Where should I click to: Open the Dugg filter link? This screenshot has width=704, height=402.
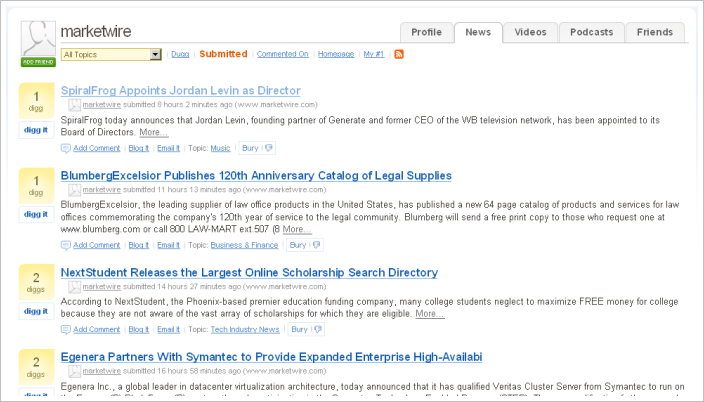(x=180, y=54)
